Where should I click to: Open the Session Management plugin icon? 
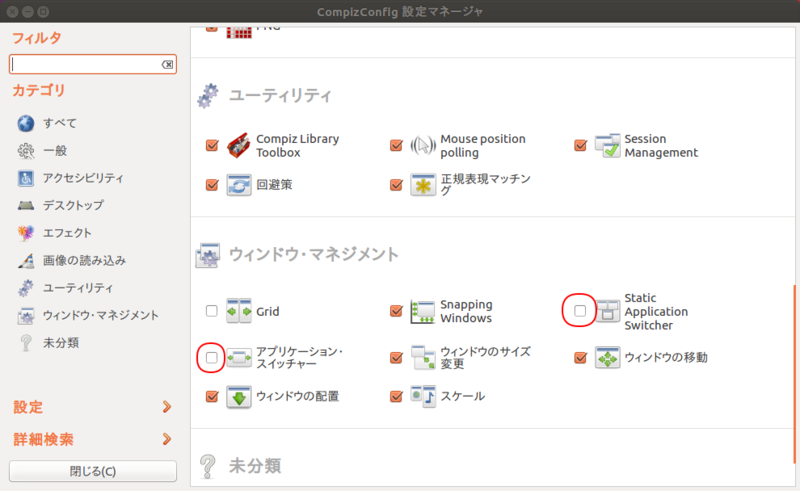(x=607, y=145)
